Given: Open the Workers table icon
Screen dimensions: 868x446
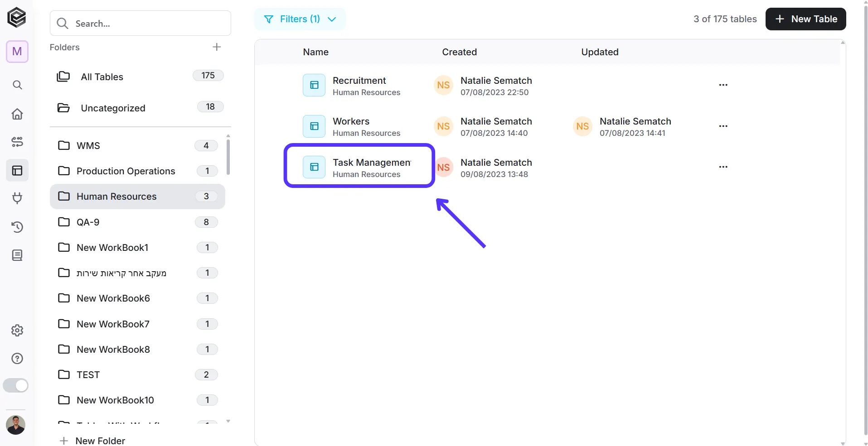Looking at the screenshot, I should click(x=314, y=126).
